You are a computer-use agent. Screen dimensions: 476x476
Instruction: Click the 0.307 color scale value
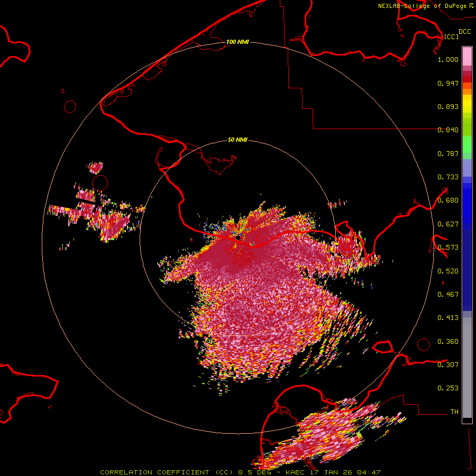click(448, 365)
